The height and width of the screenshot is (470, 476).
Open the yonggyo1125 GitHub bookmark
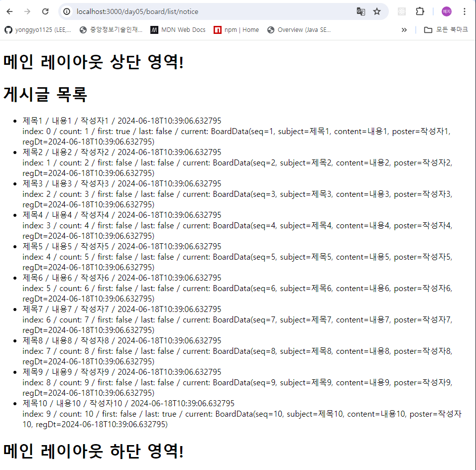[38, 30]
